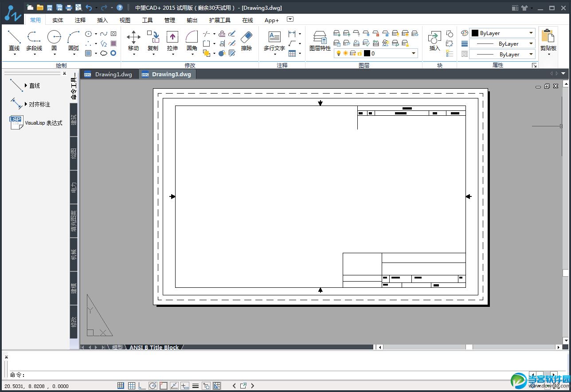Switch to Drawing1.dwg document tab
The width and height of the screenshot is (571, 392).
(x=109, y=74)
